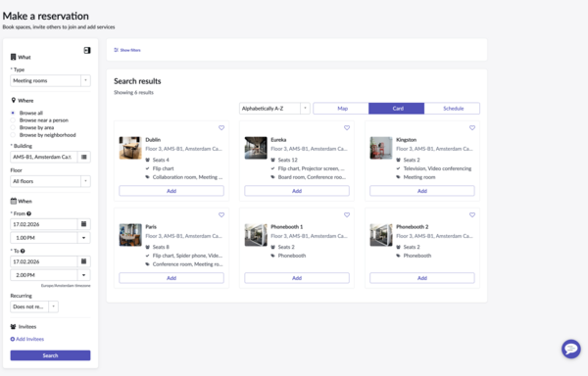Viewport: 588px width, 376px height.
Task: Click the 'Seats 4' text
Action: point(161,160)
